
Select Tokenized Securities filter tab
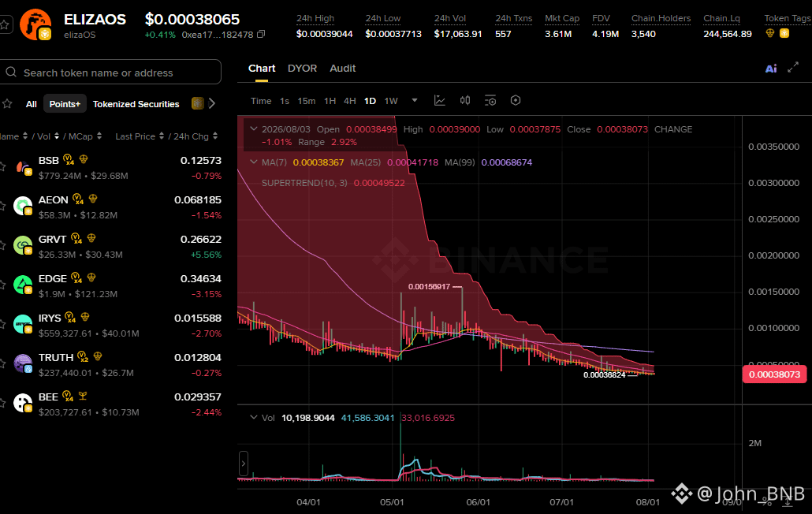pyautogui.click(x=136, y=104)
